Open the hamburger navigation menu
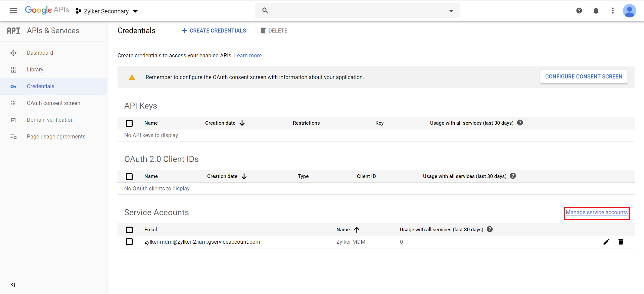This screenshot has height=294, width=644. pyautogui.click(x=13, y=11)
